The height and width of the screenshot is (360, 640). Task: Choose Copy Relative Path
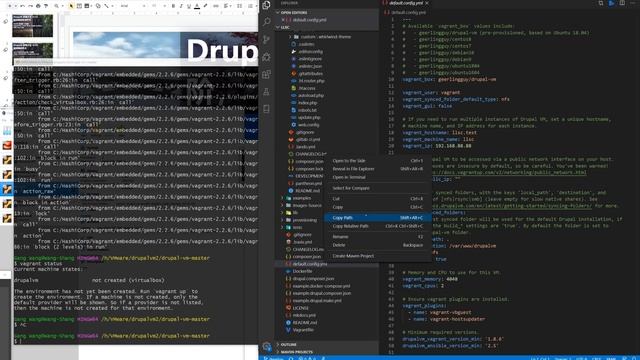378,226
